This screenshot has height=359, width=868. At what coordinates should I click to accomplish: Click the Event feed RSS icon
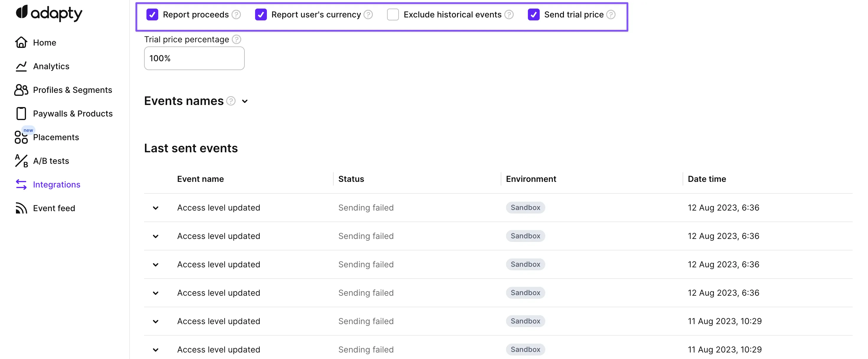21,208
